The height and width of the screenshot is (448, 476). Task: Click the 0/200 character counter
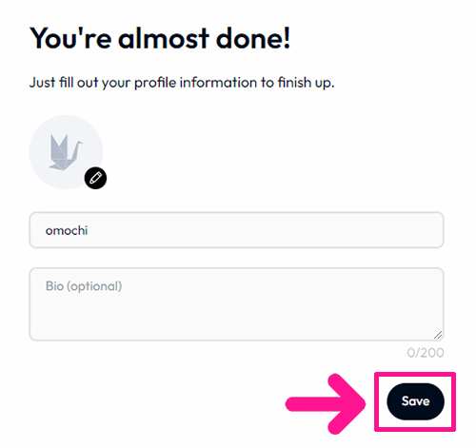[x=426, y=353]
